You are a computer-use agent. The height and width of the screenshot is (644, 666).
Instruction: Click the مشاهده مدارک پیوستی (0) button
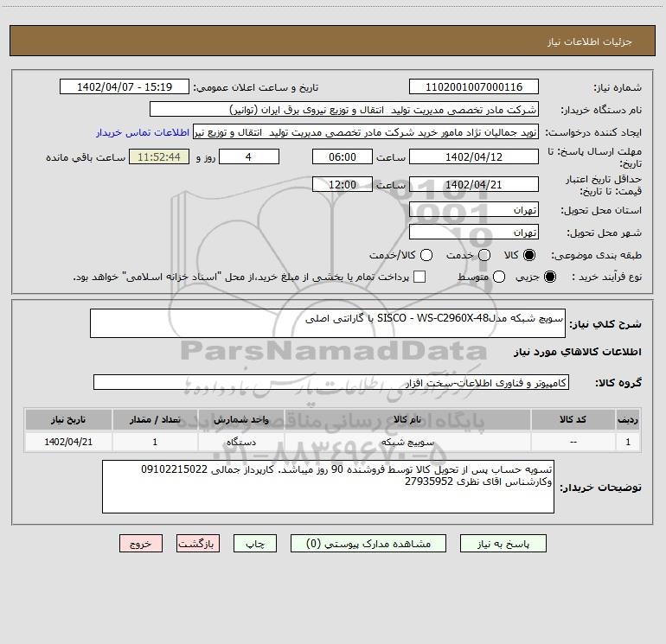368,544
